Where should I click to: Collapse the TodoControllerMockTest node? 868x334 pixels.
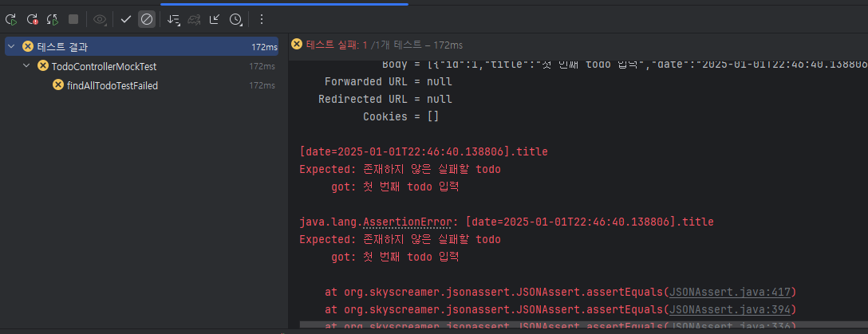tap(26, 66)
